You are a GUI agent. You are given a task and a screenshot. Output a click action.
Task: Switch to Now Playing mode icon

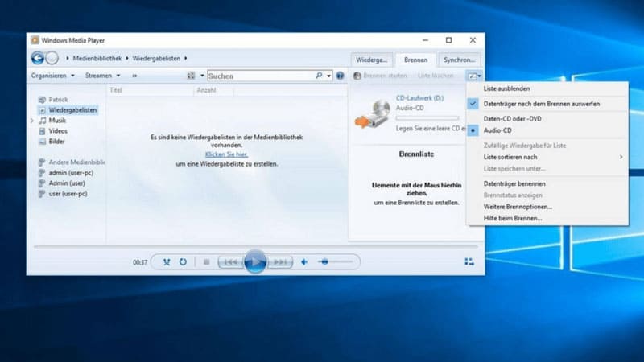pyautogui.click(x=469, y=262)
